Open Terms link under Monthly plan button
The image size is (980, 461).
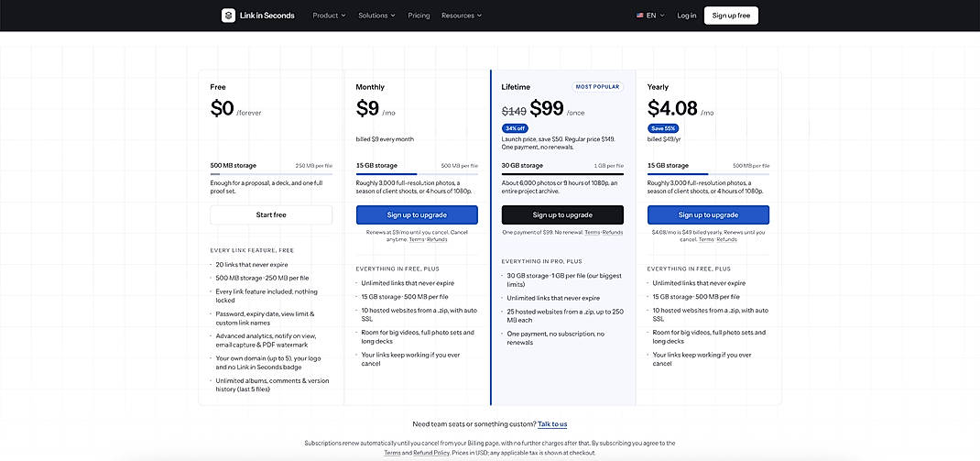click(416, 239)
